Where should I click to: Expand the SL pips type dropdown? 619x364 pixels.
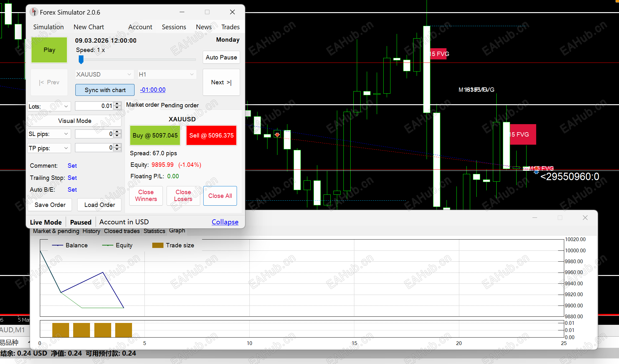click(x=49, y=134)
